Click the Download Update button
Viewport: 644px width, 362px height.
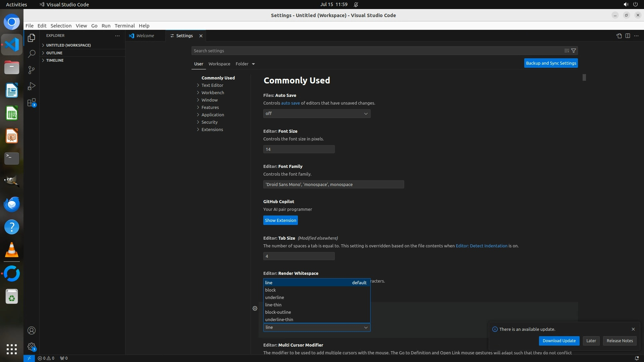coord(559,341)
